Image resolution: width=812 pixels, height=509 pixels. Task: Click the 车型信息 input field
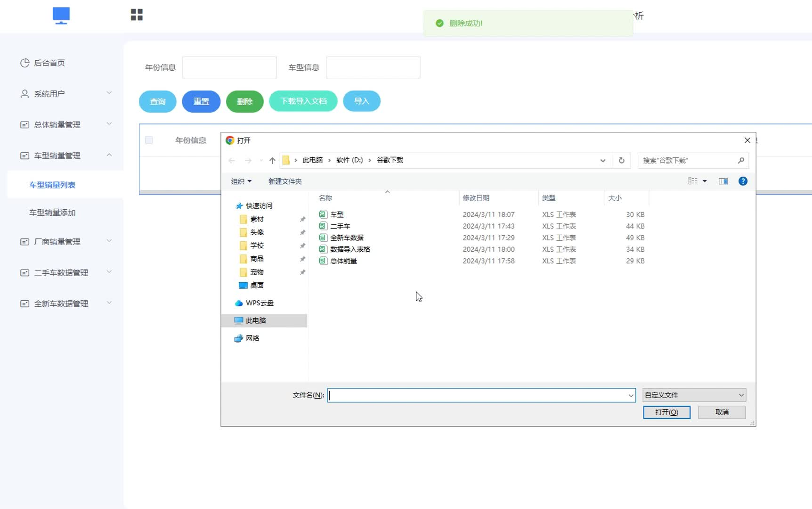(373, 67)
